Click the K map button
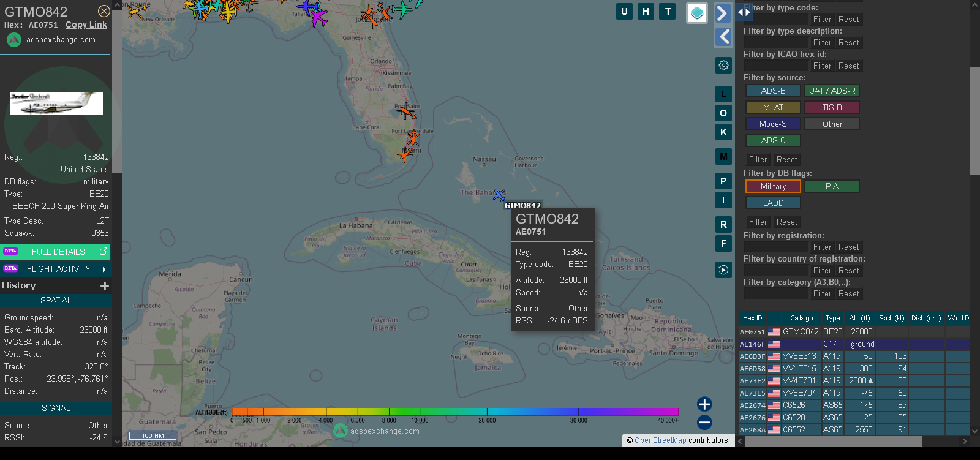 [723, 132]
